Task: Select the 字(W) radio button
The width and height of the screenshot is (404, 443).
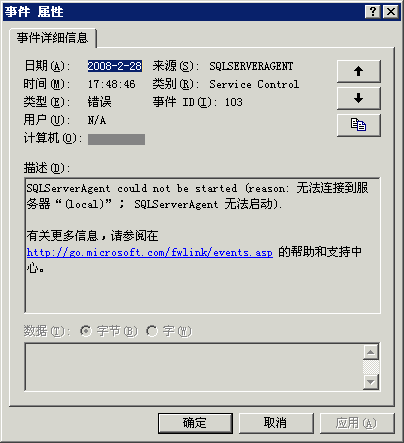Action: click(152, 331)
